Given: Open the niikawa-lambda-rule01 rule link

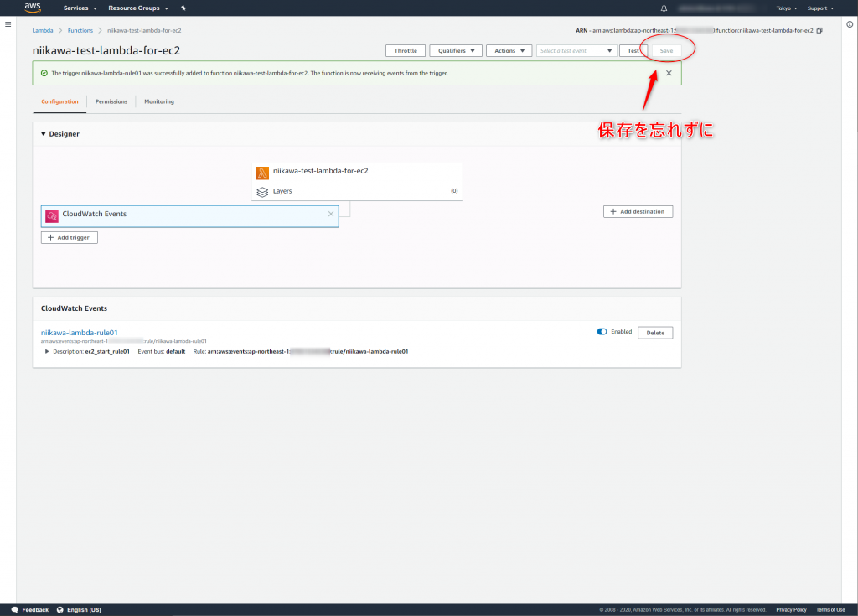Looking at the screenshot, I should (80, 333).
